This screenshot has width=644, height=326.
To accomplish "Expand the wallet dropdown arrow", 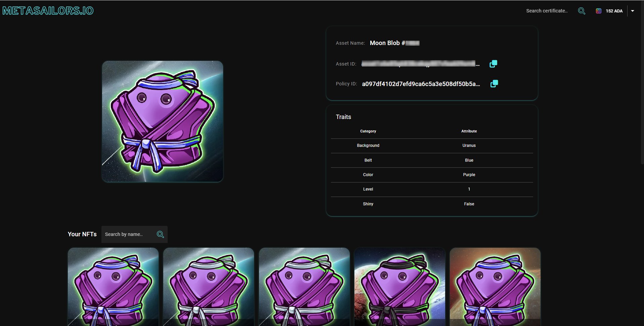I will [633, 11].
